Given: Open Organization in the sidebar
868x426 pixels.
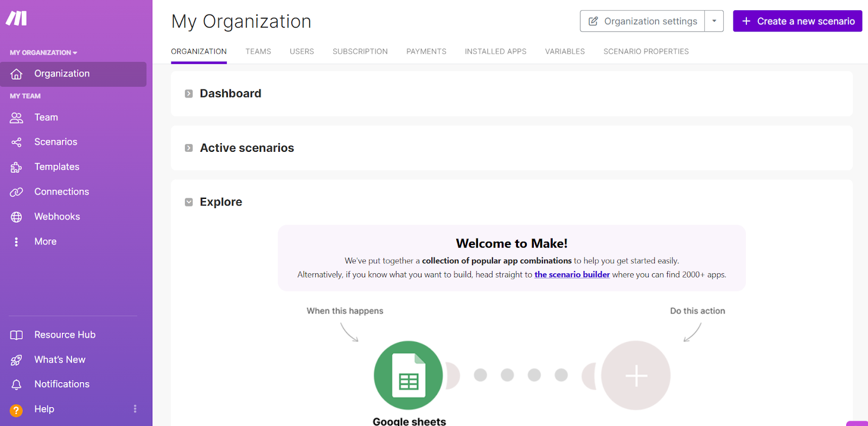Looking at the screenshot, I should tap(73, 74).
